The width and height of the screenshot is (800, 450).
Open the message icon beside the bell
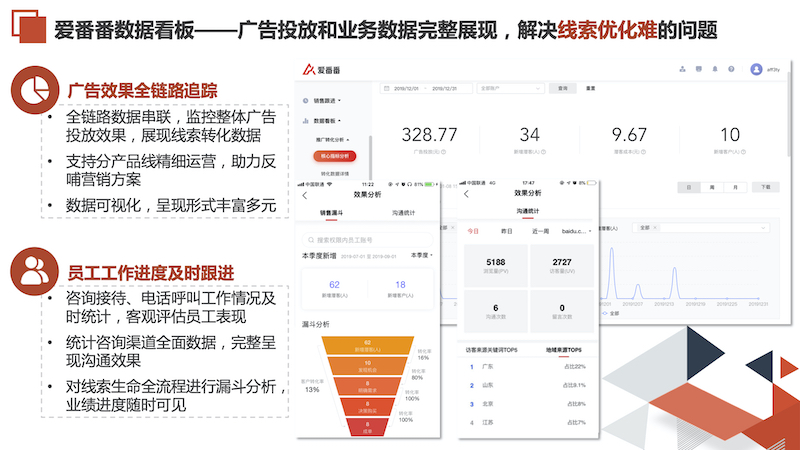698,69
